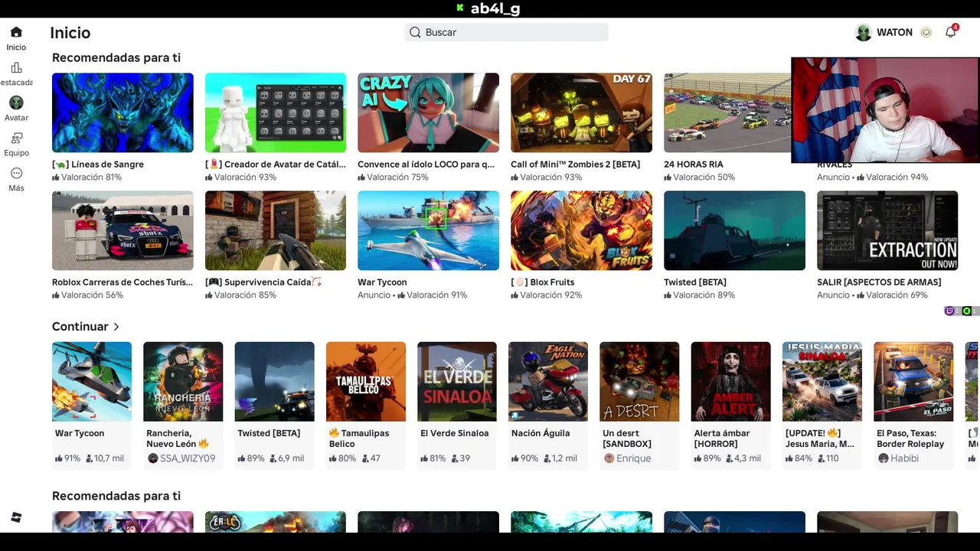This screenshot has width=980, height=551.
Task: Click the Inicio page heading
Action: (70, 33)
